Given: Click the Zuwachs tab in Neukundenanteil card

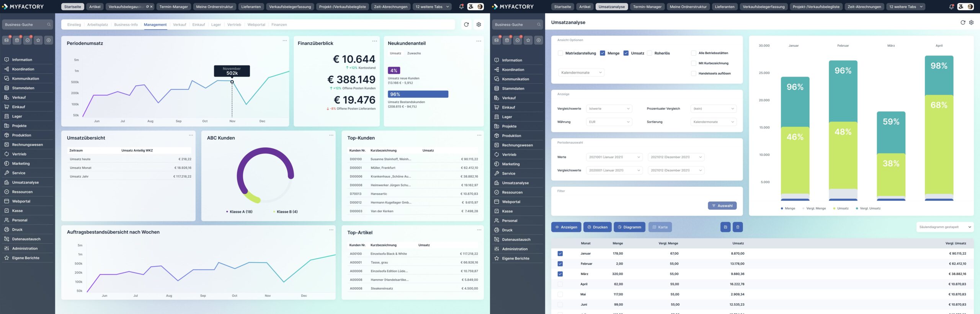Looking at the screenshot, I should [414, 53].
